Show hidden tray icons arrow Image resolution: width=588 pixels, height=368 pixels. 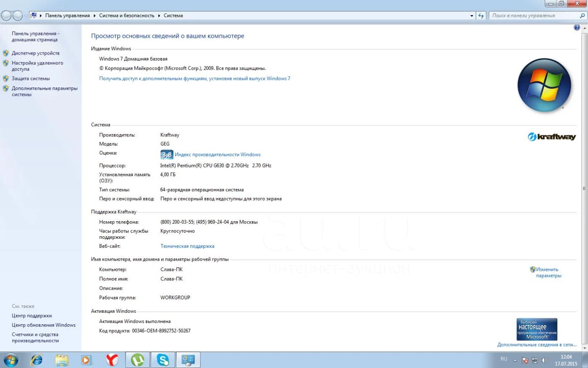pyautogui.click(x=515, y=360)
